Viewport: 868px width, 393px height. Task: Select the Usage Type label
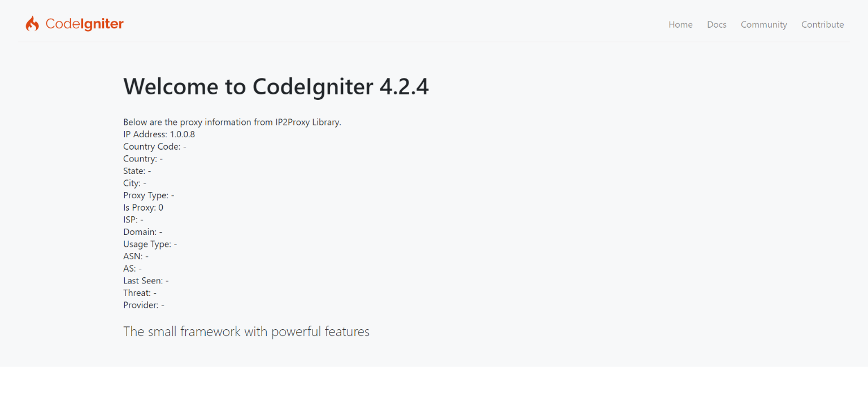150,244
